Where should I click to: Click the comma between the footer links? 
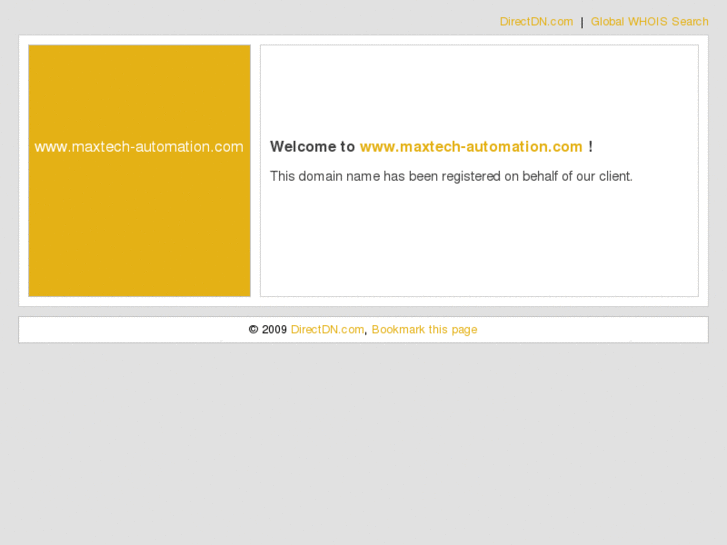coord(366,333)
